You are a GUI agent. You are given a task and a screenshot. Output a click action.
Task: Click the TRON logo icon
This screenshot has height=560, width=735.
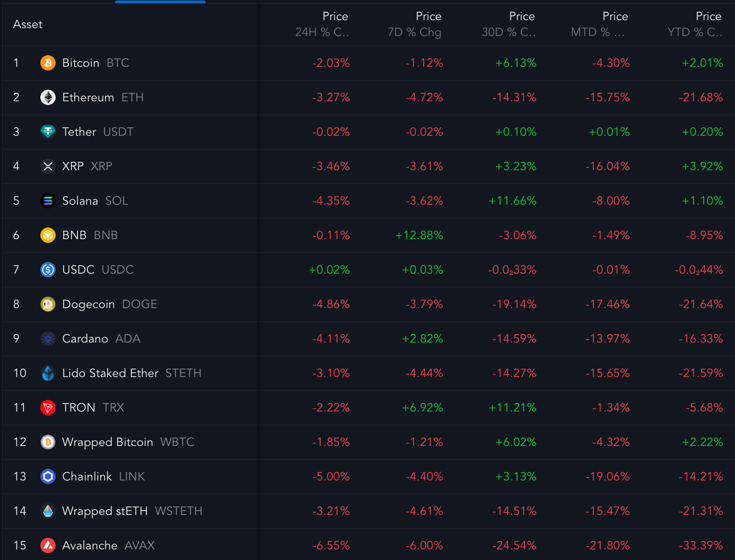click(x=48, y=408)
